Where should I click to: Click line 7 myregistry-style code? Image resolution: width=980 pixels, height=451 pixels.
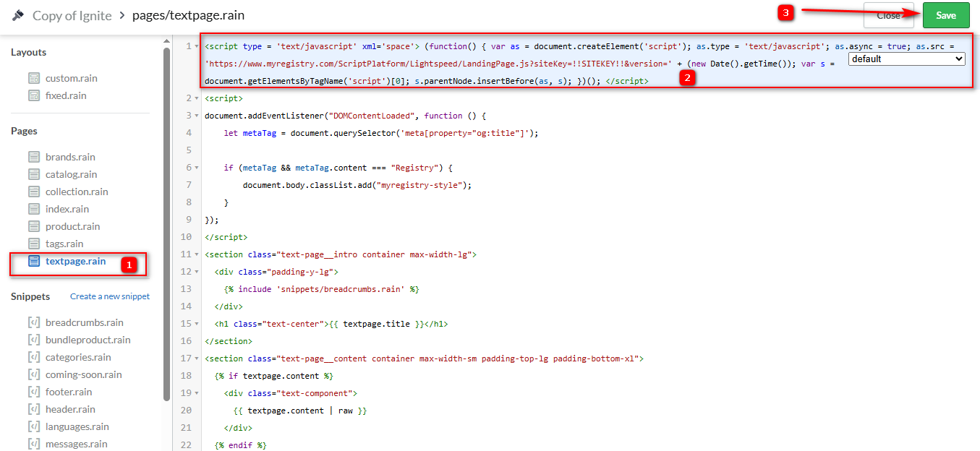(357, 185)
